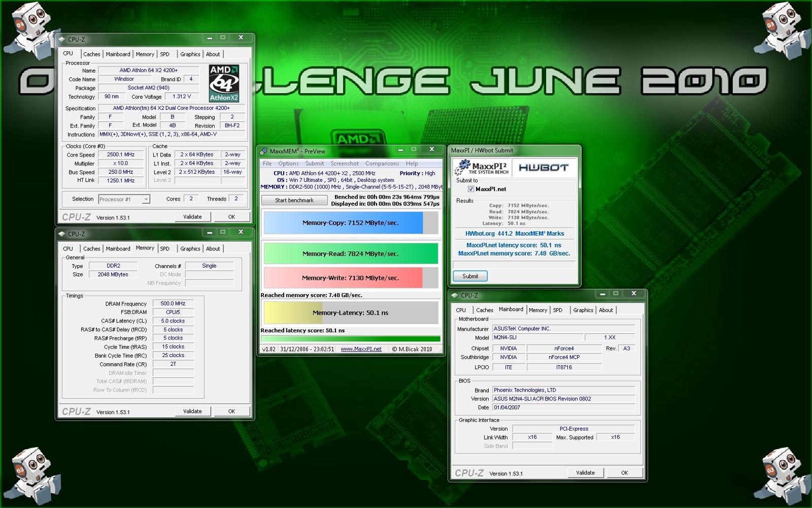Open the www.MaxxPI.net link
812x508 pixels.
point(361,349)
